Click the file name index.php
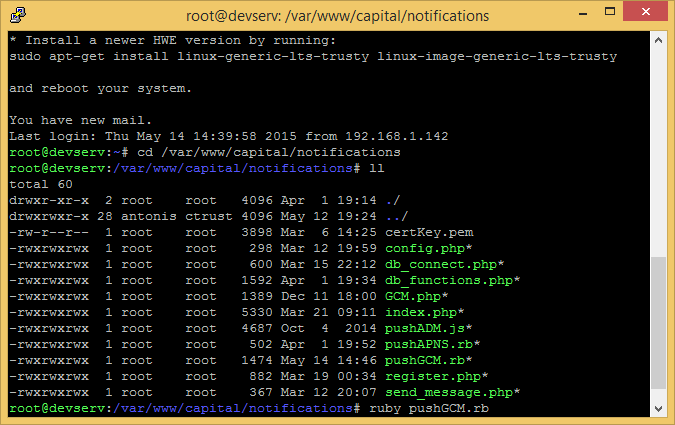 point(421,312)
